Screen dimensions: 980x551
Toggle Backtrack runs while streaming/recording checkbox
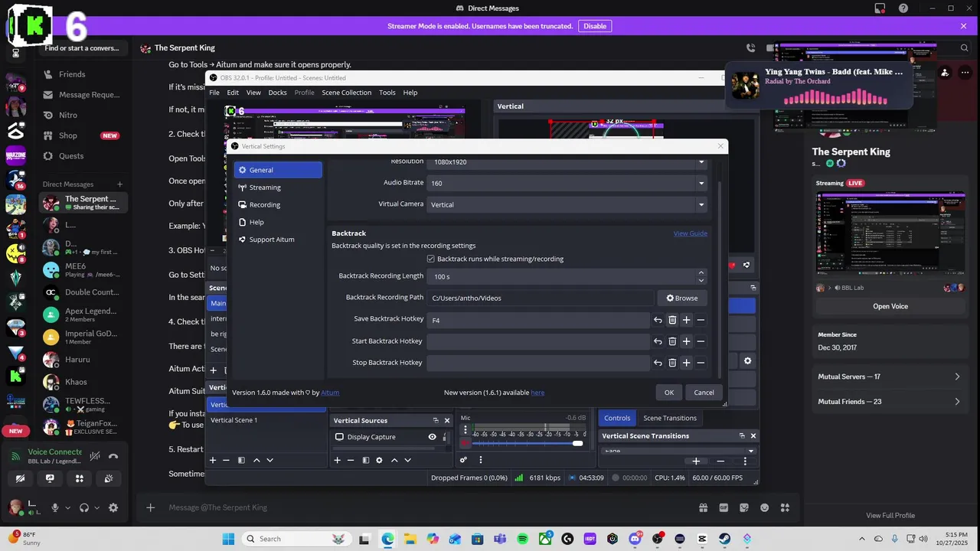pyautogui.click(x=431, y=259)
